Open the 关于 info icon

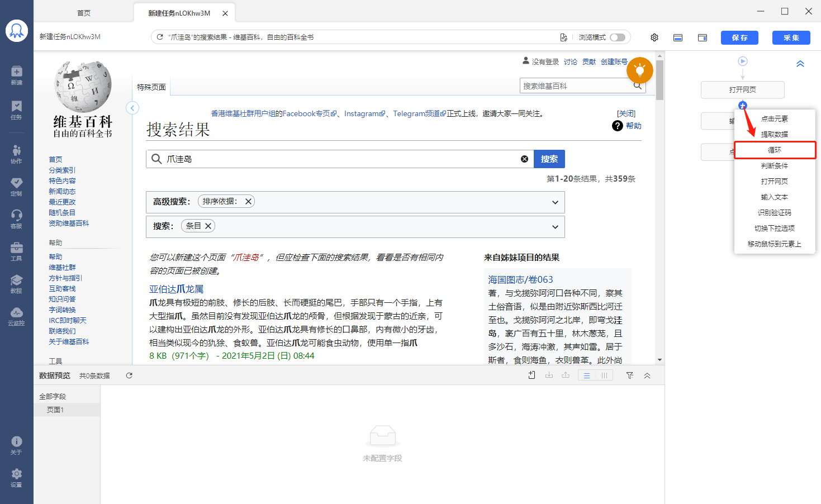[17, 445]
